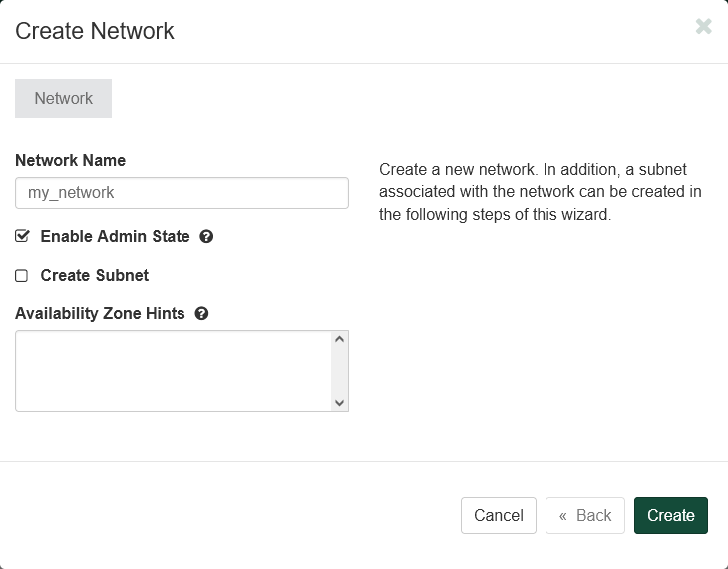Close the Create Network dialog with X
This screenshot has width=728, height=569.
pos(703,27)
